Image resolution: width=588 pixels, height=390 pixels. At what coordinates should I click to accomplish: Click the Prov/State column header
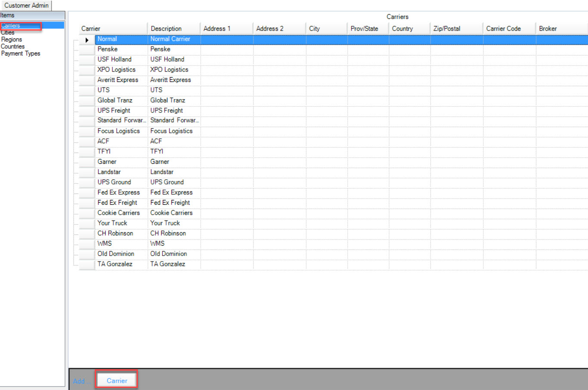[368, 28]
